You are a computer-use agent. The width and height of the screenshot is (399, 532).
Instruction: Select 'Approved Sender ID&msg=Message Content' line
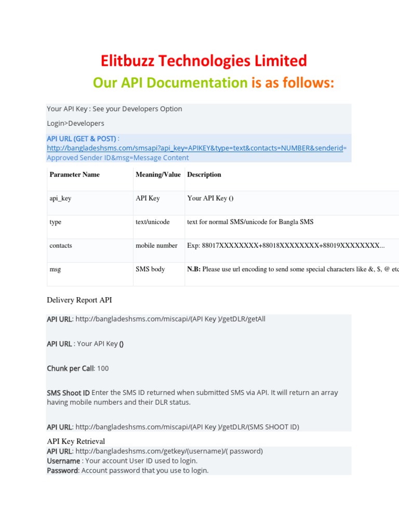pyautogui.click(x=118, y=158)
